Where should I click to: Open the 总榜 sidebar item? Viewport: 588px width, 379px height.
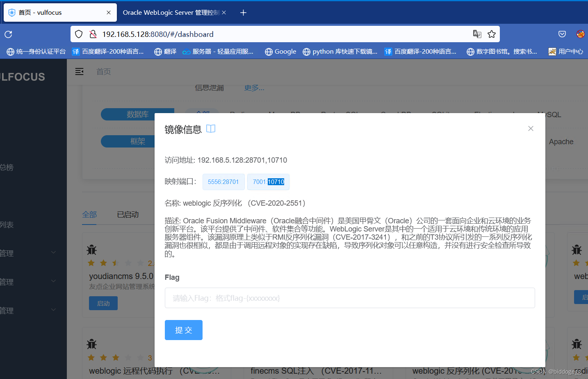click(7, 167)
